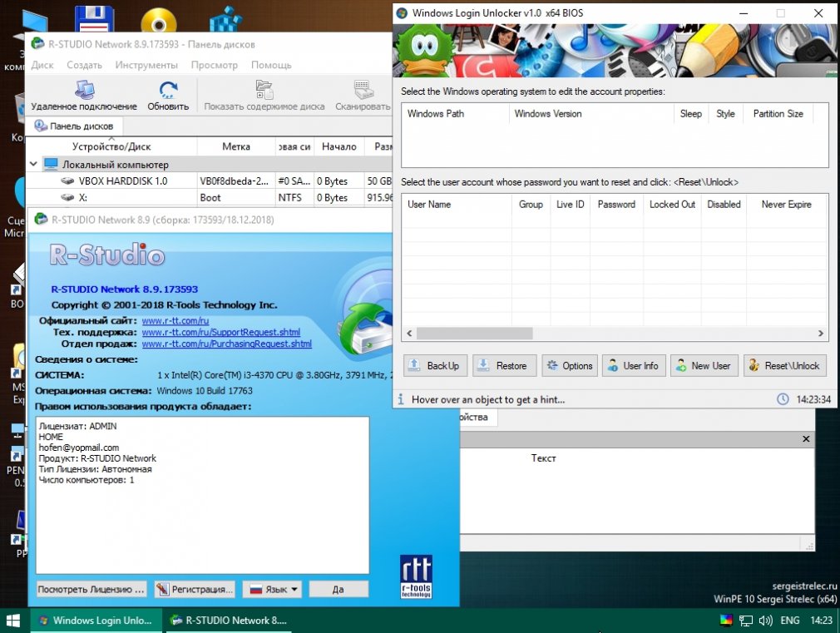Image resolution: width=840 pixels, height=633 pixels.
Task: Click the scroll right arrow in user list
Action: point(821,333)
